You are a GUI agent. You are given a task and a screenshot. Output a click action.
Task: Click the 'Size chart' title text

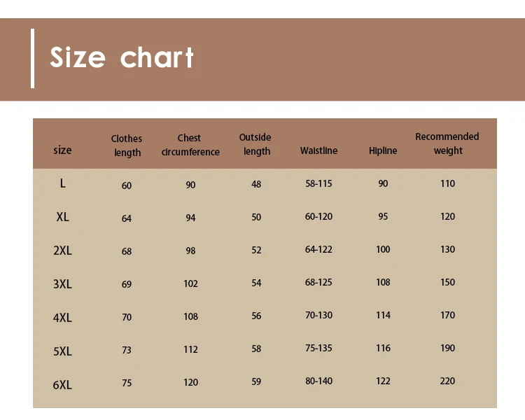[x=122, y=58]
